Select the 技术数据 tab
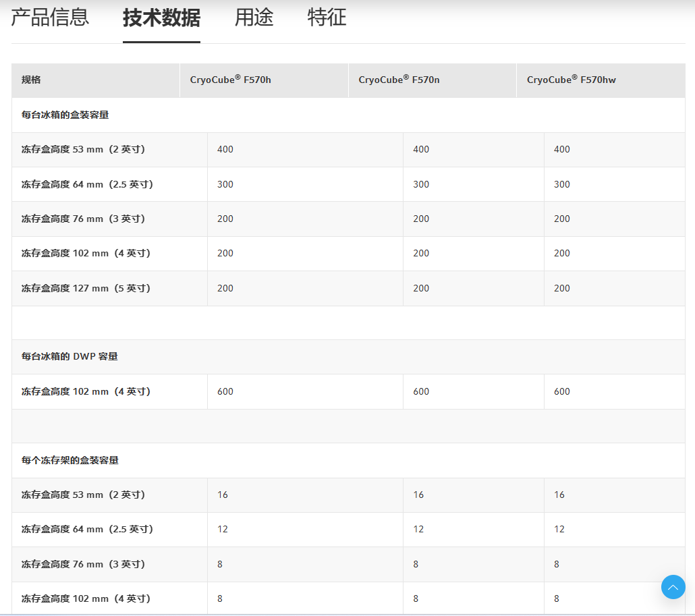 161,18
